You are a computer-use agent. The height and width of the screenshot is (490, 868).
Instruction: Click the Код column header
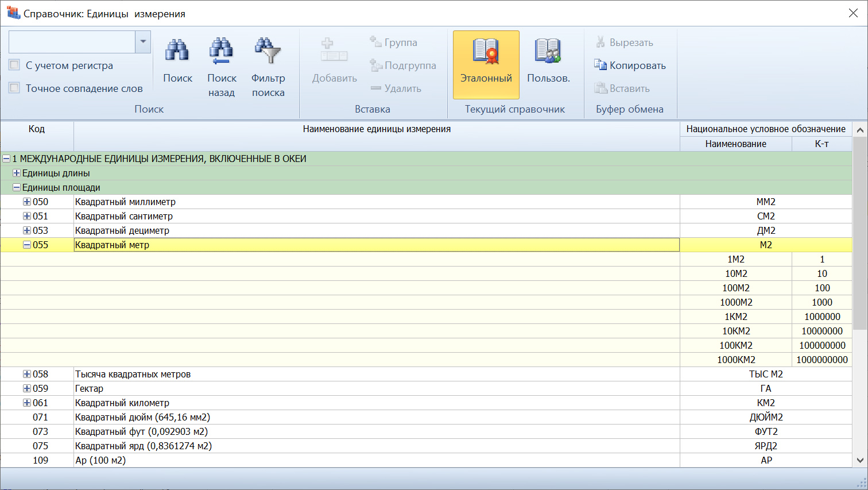click(x=37, y=129)
